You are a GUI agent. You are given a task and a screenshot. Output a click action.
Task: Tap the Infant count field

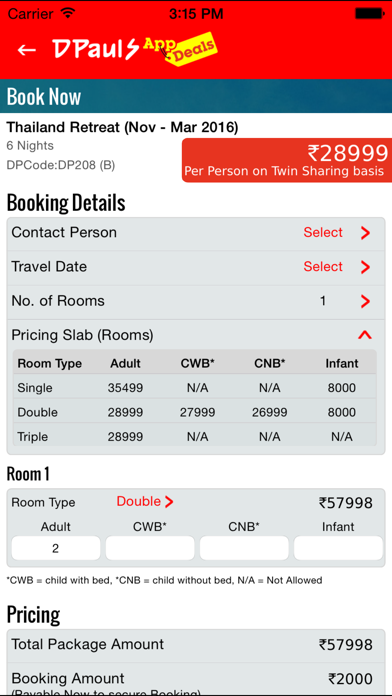click(x=338, y=548)
